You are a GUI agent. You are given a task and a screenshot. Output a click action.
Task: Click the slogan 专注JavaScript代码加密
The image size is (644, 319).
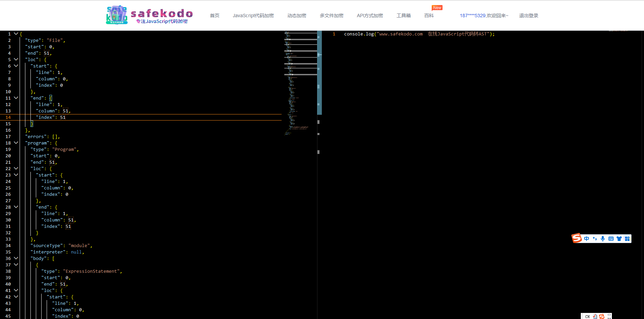[162, 21]
